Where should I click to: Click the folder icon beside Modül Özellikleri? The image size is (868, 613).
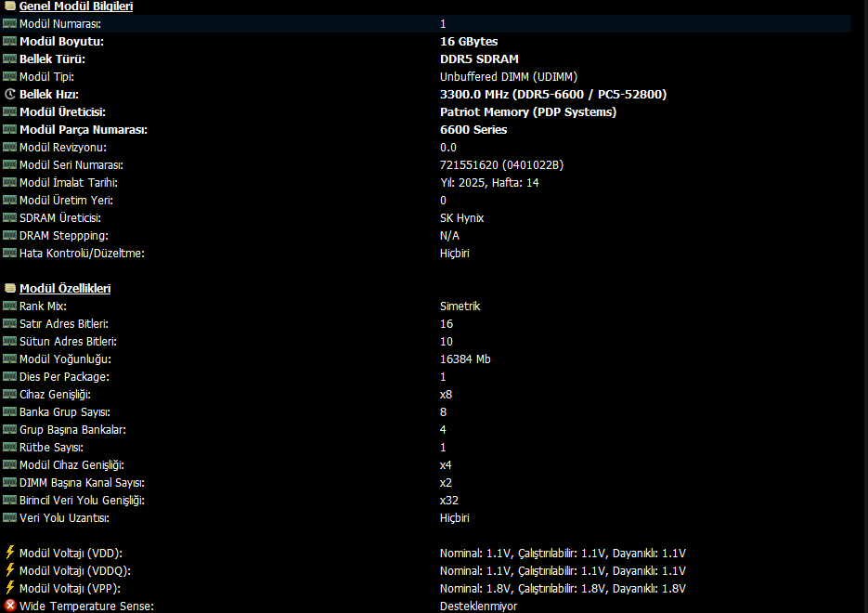tap(9, 288)
